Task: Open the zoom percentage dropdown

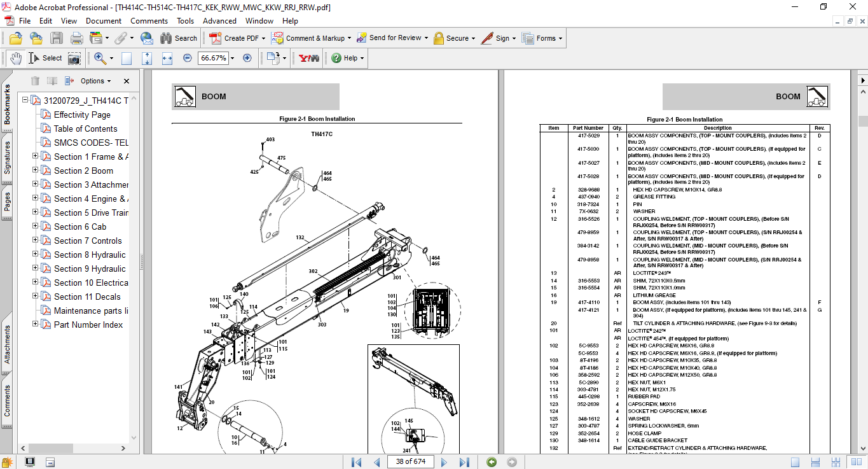Action: [232, 58]
